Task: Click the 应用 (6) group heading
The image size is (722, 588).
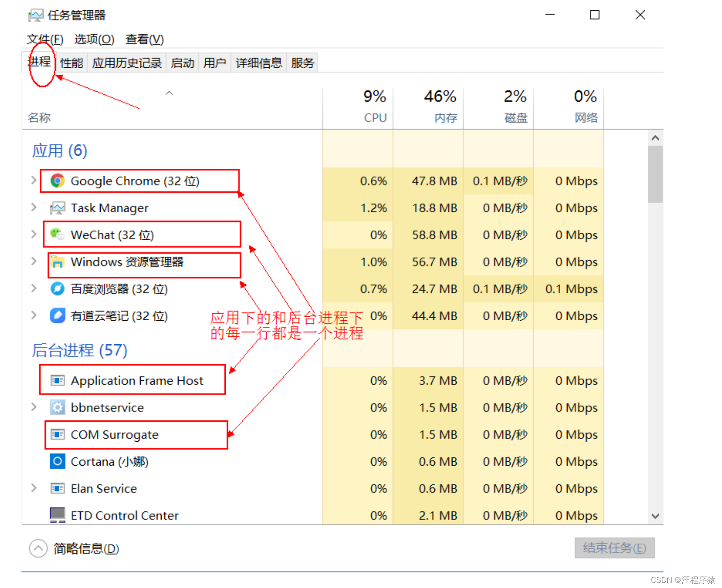Action: click(x=60, y=151)
